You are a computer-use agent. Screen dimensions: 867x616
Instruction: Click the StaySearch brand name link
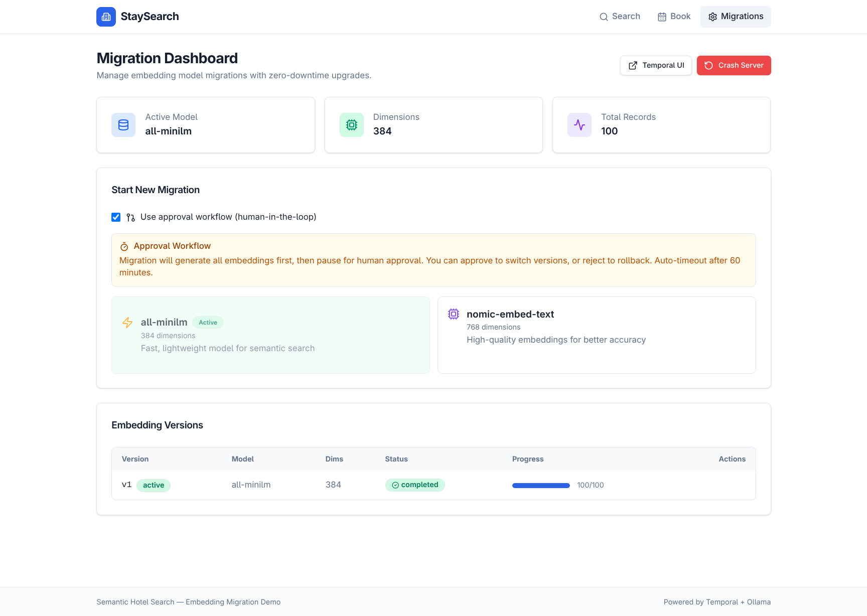pos(150,17)
